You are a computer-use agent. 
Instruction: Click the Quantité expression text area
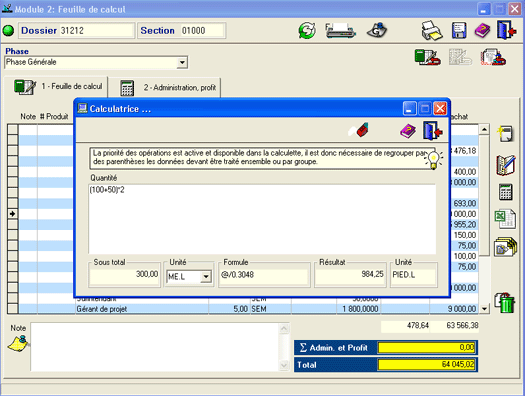pos(262,219)
